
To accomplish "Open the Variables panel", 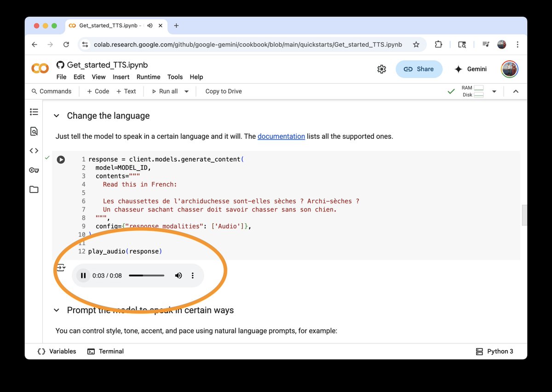I will click(57, 351).
